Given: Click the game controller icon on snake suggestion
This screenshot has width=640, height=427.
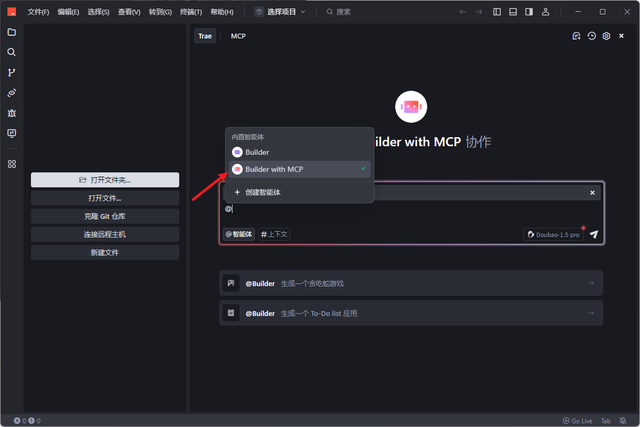Looking at the screenshot, I should 231,283.
